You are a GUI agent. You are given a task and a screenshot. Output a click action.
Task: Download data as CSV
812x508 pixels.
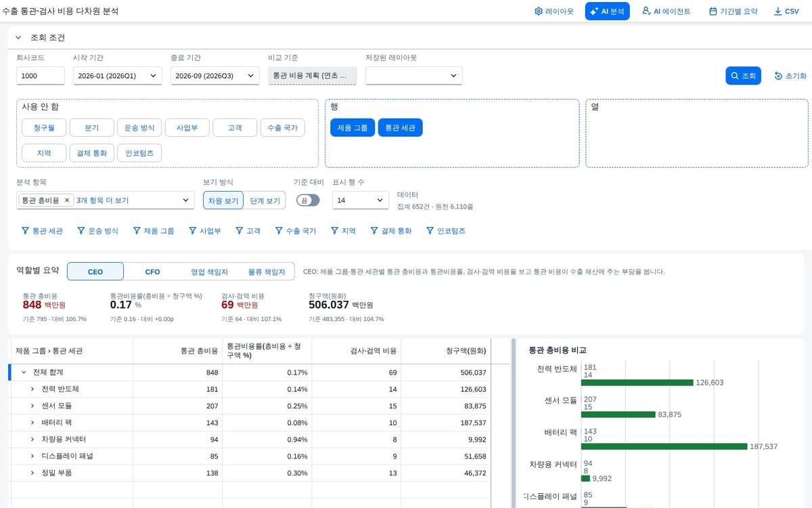pos(786,12)
